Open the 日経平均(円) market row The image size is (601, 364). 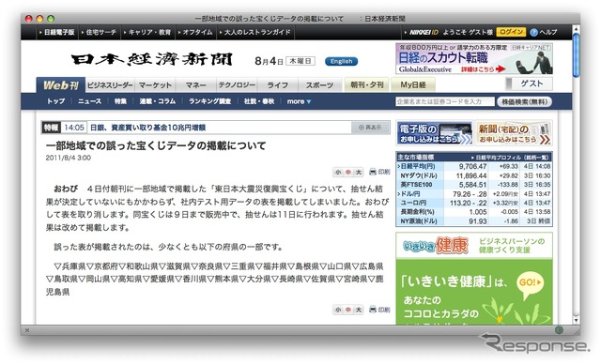(474, 166)
